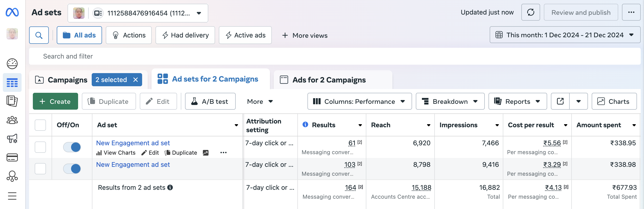This screenshot has height=209, width=644.
Task: Switch to Ads for 2 Campaigns tab
Action: [329, 80]
